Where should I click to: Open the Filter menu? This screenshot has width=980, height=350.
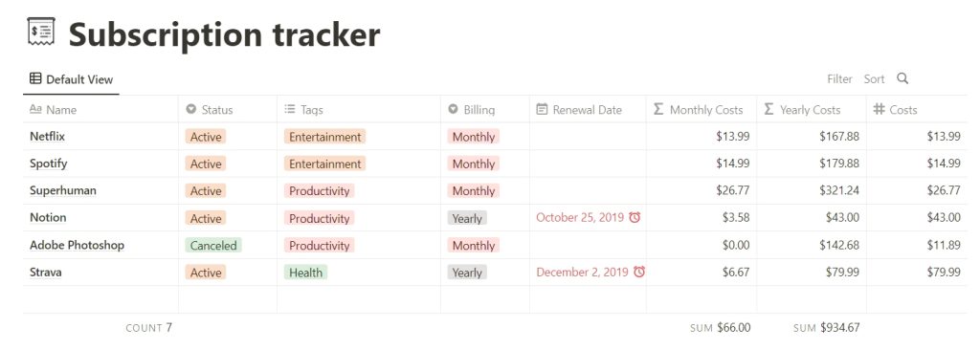839,79
